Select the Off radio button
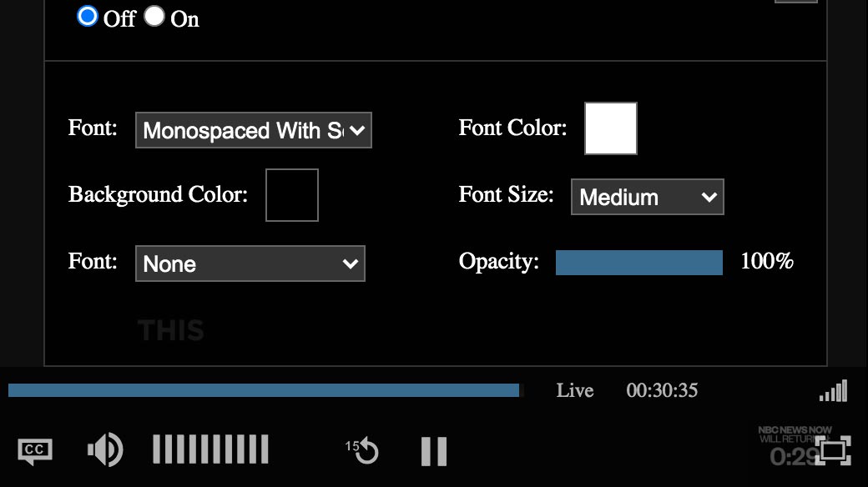Screen dimensions: 868x487 tap(88, 16)
